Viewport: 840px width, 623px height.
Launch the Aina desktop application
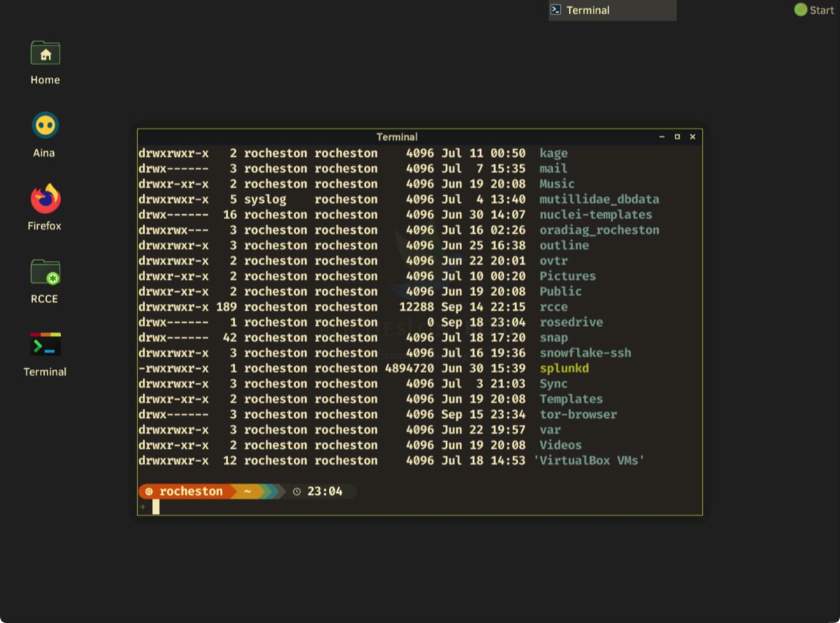point(45,126)
